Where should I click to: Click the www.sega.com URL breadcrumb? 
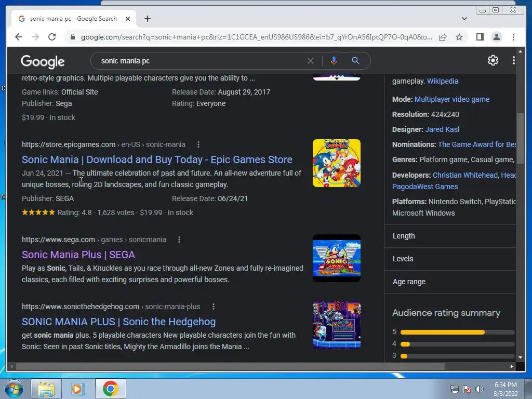[x=94, y=240]
